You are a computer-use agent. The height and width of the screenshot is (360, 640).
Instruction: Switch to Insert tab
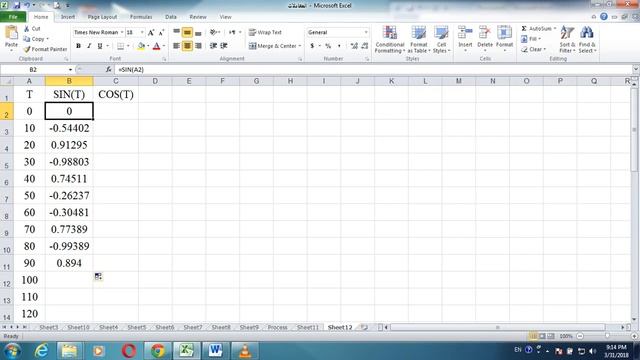pyautogui.click(x=68, y=17)
